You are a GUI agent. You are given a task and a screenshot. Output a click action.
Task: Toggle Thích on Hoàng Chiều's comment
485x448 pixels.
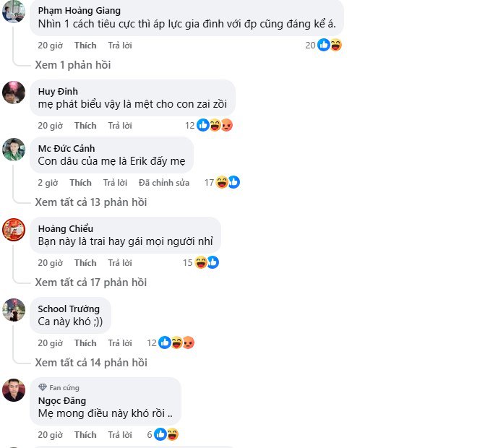pos(85,263)
